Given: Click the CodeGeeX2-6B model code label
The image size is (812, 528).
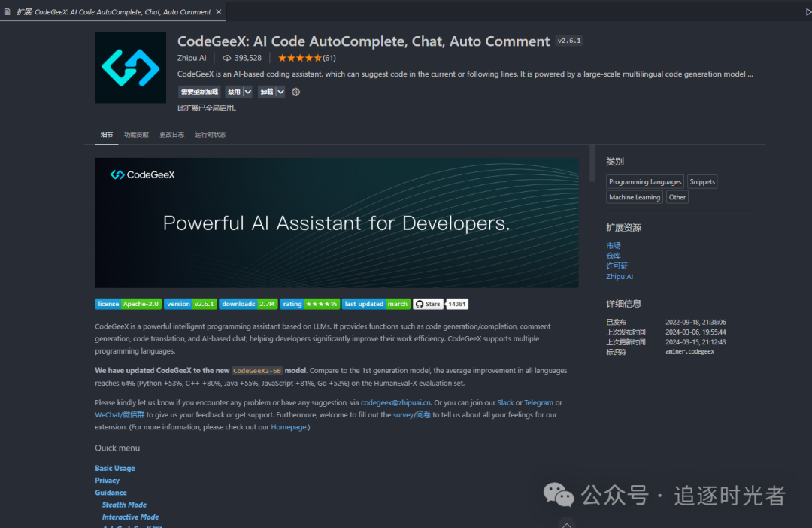Looking at the screenshot, I should point(257,371).
